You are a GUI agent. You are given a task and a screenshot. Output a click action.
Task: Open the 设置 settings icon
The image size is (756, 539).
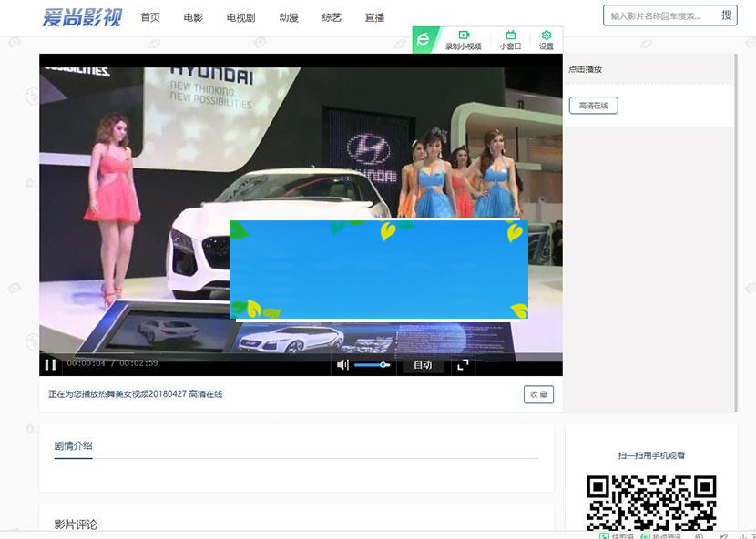545,38
